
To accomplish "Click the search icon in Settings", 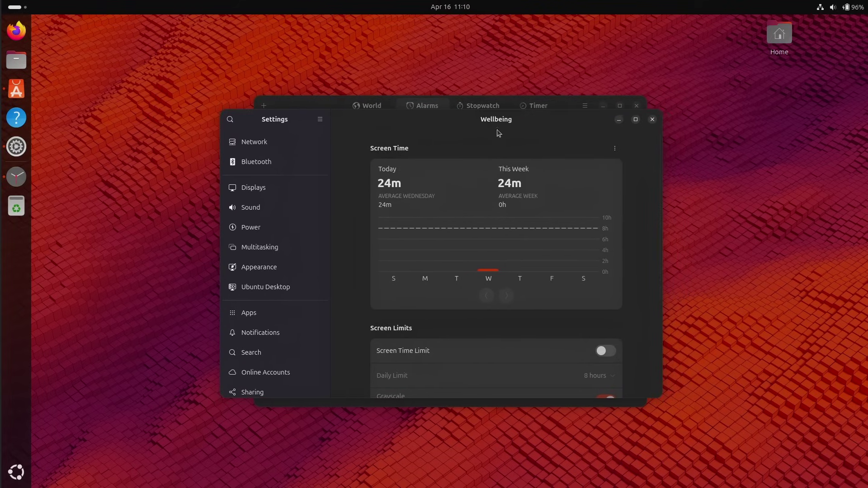I will point(230,119).
